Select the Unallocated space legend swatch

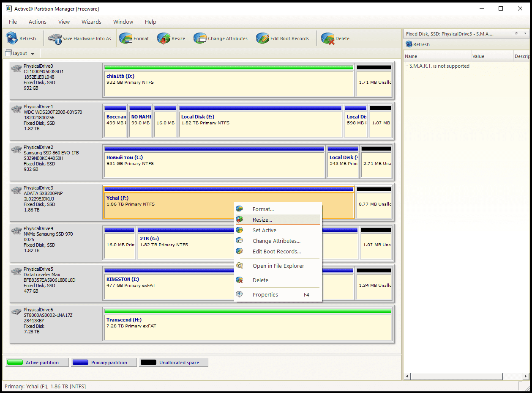(148, 363)
